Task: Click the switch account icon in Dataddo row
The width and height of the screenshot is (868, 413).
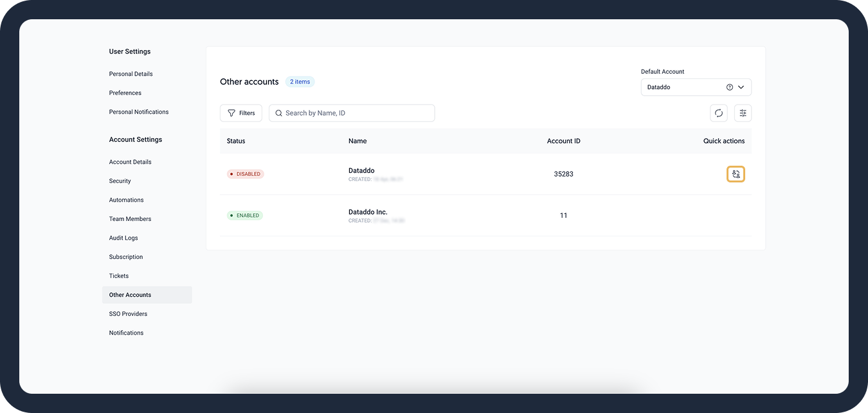Action: click(736, 174)
